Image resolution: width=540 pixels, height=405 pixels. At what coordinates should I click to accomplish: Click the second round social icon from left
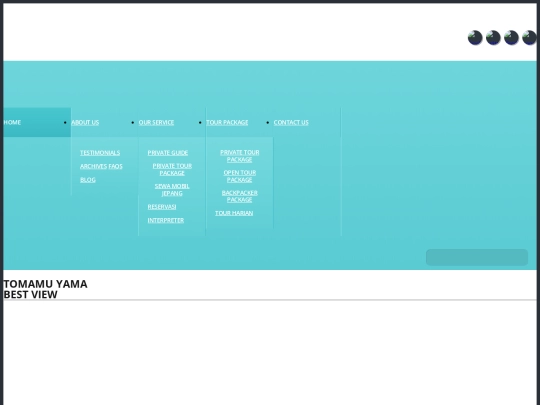click(x=493, y=38)
